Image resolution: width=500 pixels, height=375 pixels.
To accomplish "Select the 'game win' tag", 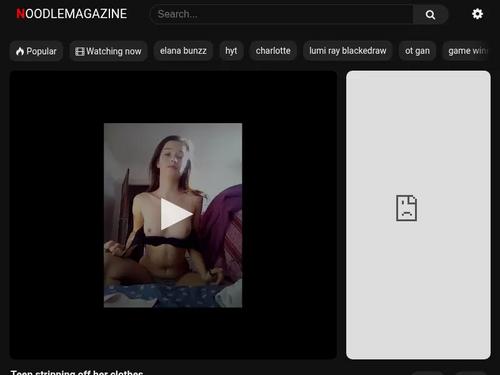I will pos(466,51).
